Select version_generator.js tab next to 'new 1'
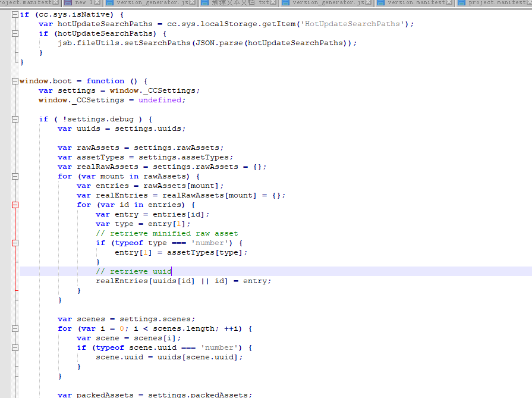 152,2
